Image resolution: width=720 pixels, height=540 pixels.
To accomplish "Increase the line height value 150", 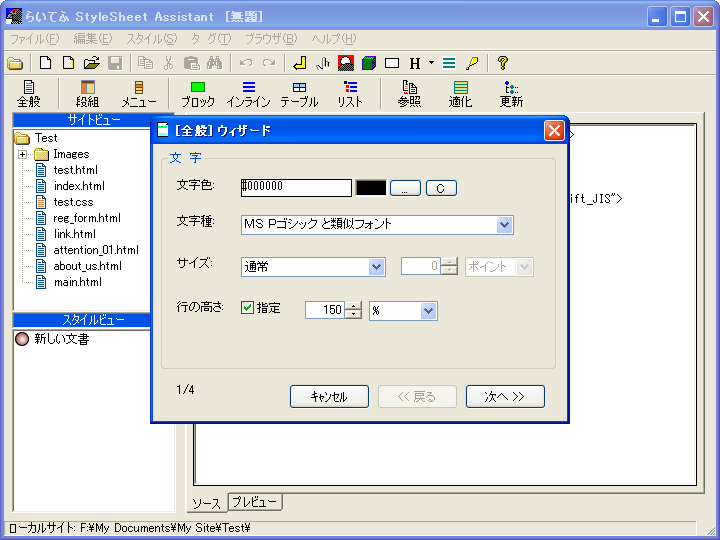I will click(x=353, y=306).
